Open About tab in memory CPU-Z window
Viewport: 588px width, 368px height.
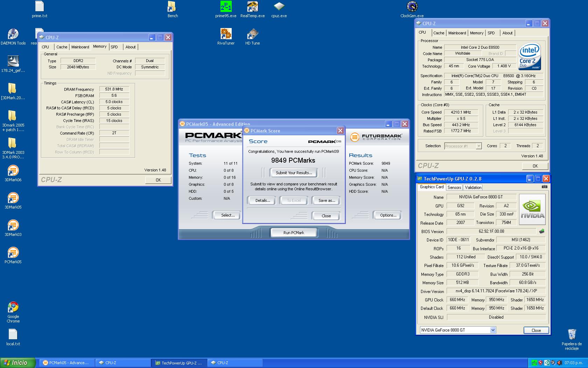pos(131,47)
